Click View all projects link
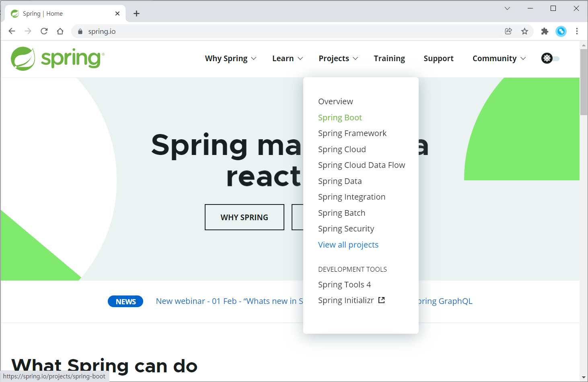588x382 pixels. 348,245
